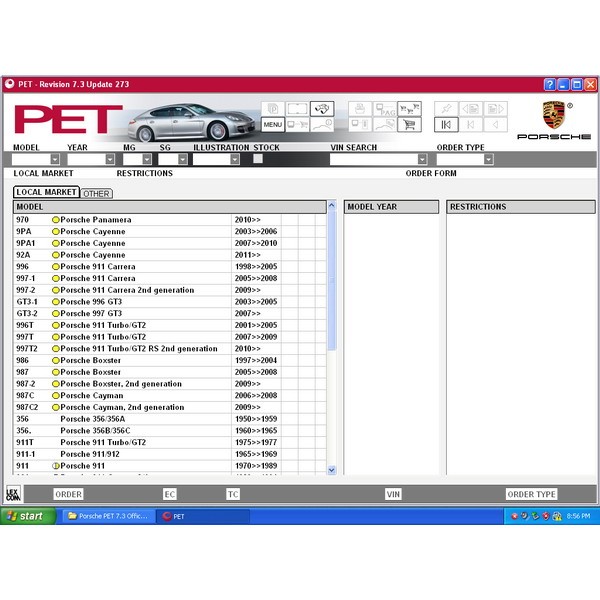This screenshot has width=600, height=600.
Task: Click the previous page document icon
Action: coord(471,109)
